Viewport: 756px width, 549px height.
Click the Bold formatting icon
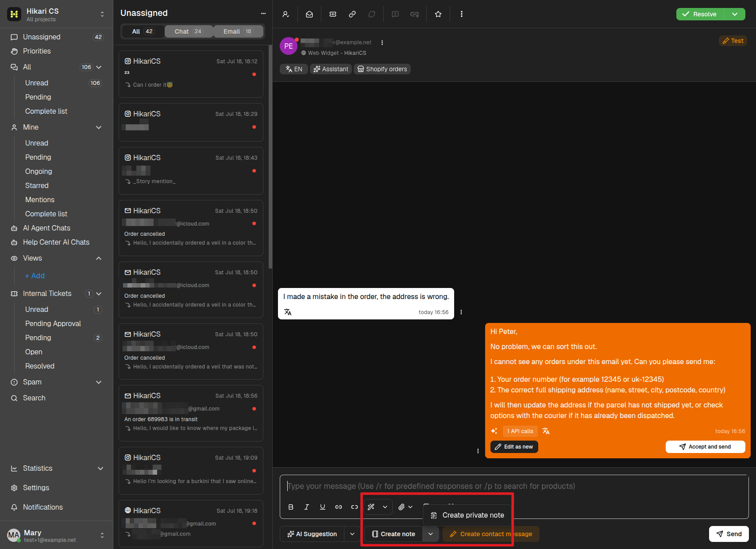(291, 507)
